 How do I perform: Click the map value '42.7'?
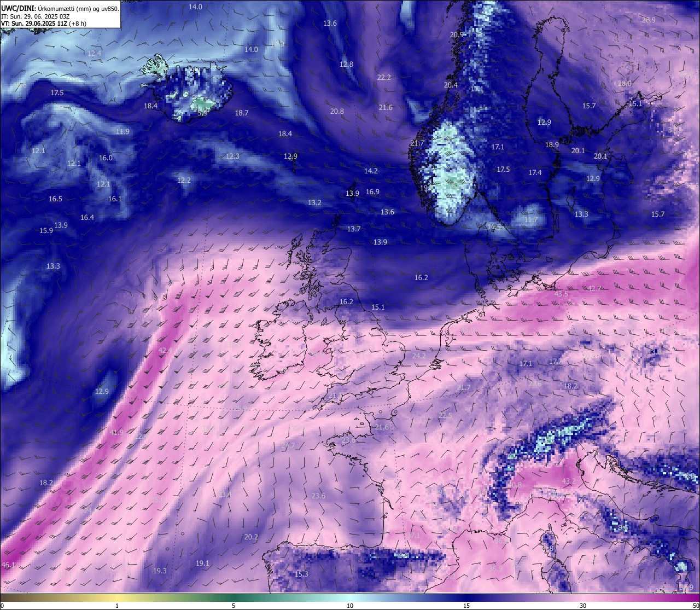[594, 288]
